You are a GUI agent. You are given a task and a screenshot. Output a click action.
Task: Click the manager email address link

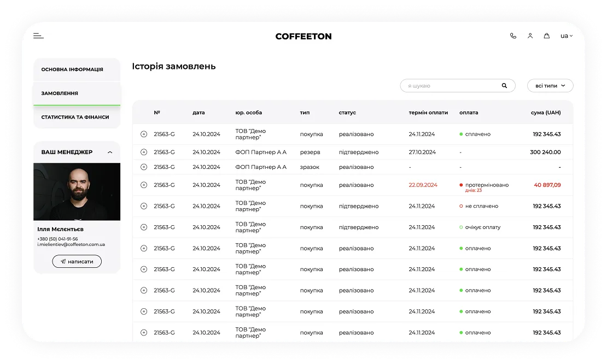71,245
